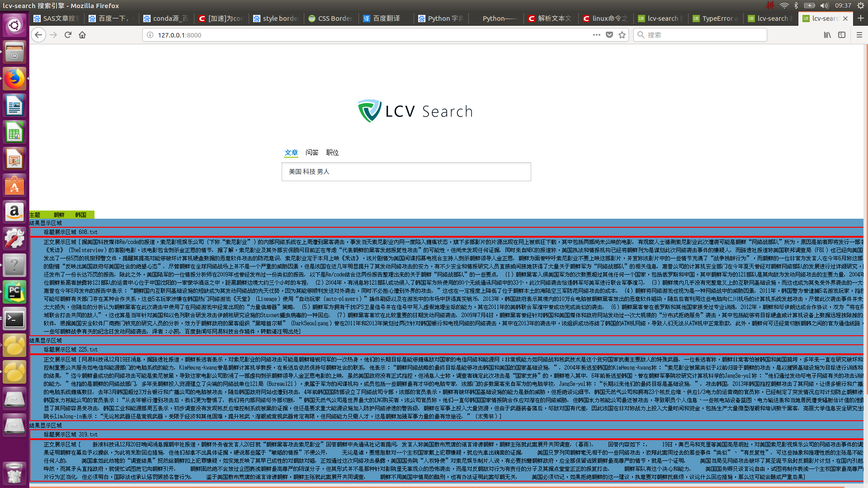Save page to Pocket icon
The image size is (868, 488).
(x=609, y=35)
